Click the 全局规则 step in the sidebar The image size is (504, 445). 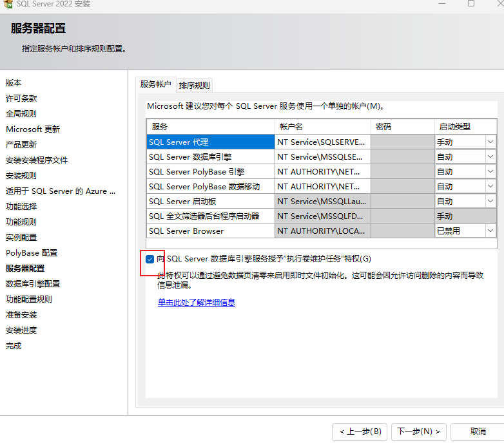(21, 113)
